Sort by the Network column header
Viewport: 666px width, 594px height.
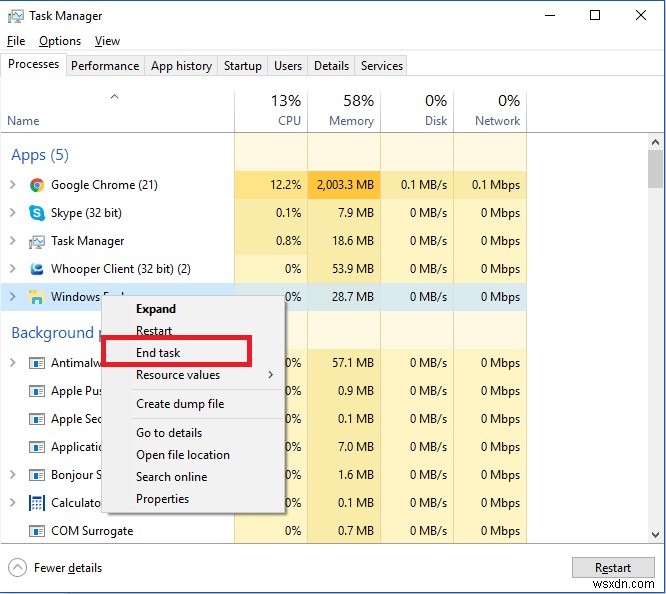[490, 111]
